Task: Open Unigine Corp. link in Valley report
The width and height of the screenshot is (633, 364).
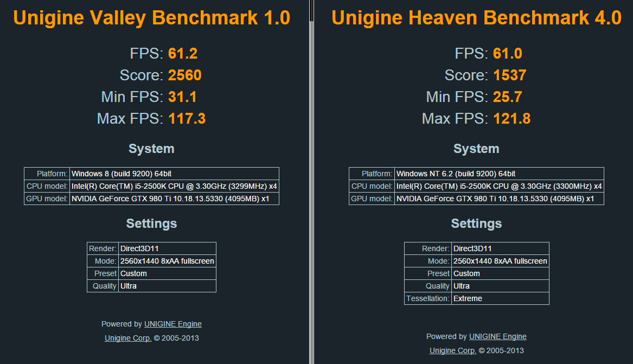Action: [128, 338]
